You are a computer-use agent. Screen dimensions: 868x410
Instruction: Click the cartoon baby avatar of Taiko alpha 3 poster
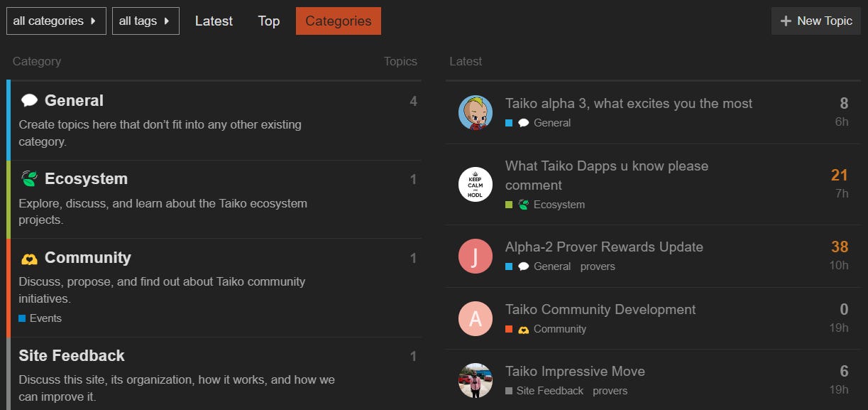click(476, 112)
